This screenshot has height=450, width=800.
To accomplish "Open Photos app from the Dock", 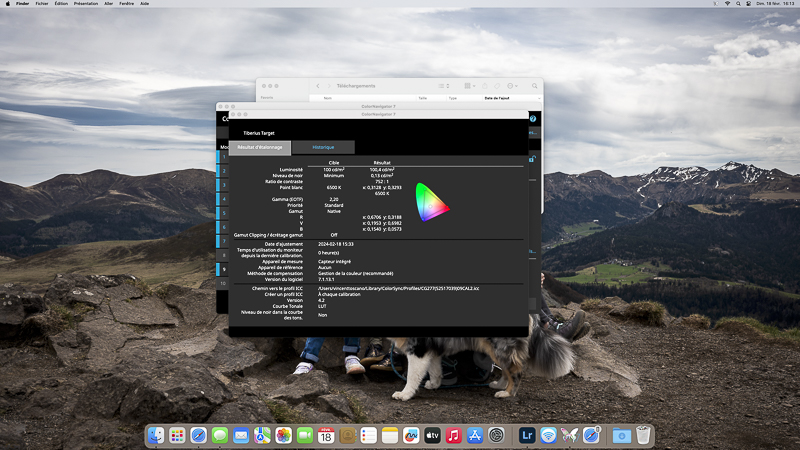I will point(283,436).
